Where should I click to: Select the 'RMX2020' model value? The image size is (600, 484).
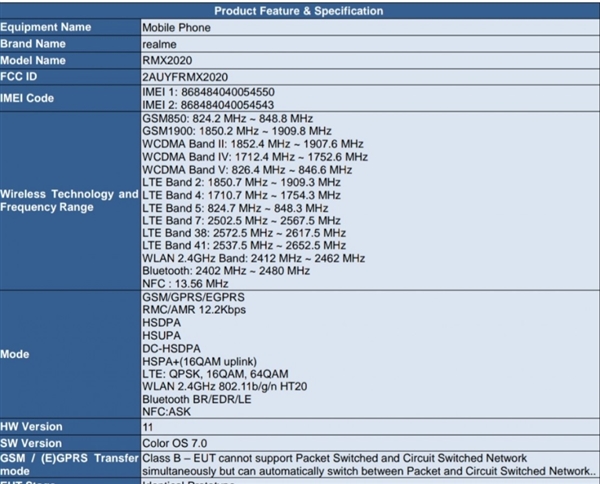(167, 60)
